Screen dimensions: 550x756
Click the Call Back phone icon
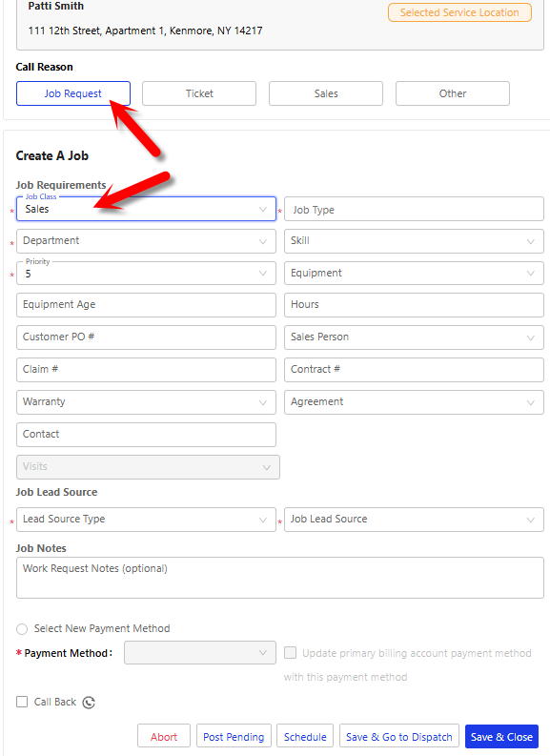[x=89, y=703]
